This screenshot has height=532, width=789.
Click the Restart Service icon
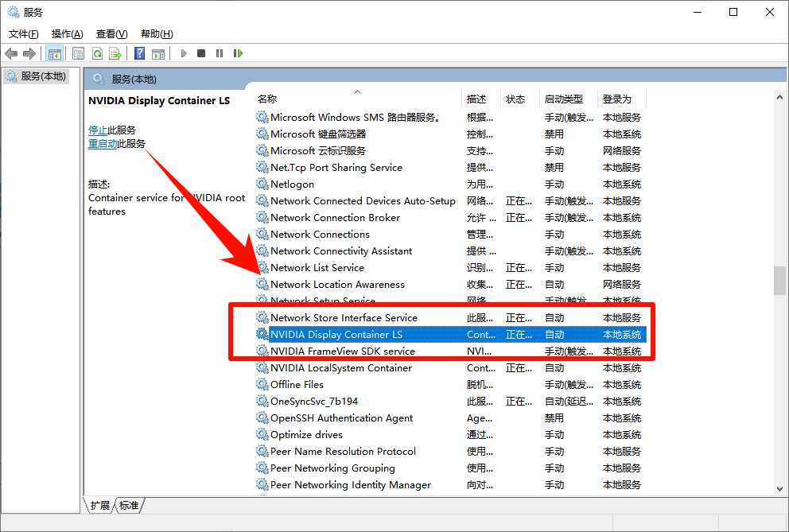point(238,53)
